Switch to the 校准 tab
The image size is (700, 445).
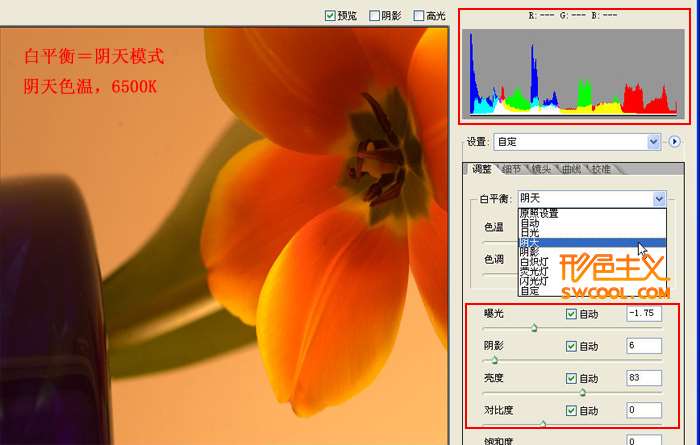coord(601,169)
